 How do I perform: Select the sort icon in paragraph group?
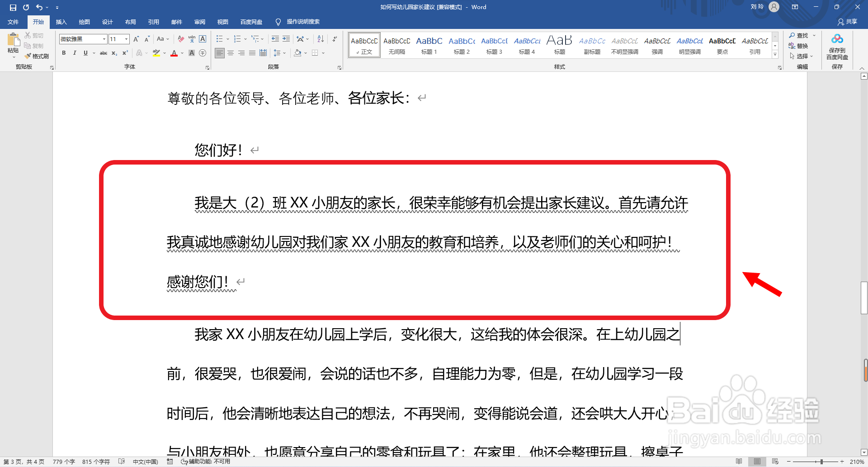[x=321, y=39]
